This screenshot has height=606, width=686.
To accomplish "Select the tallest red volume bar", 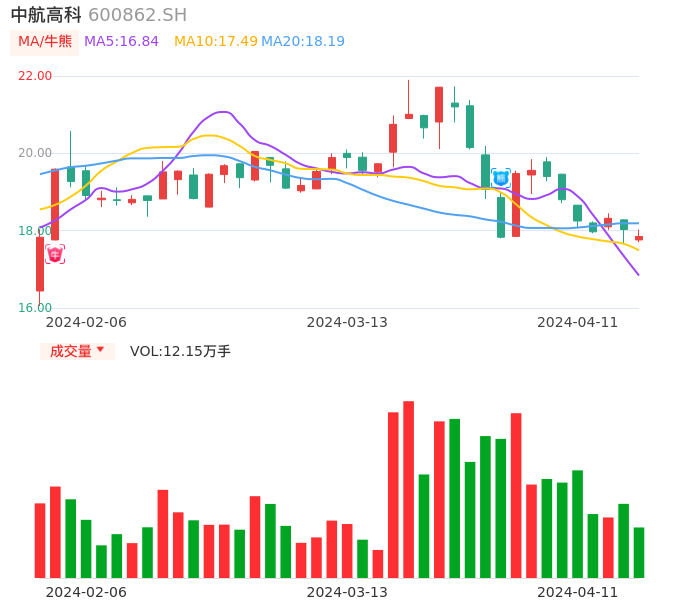I will point(408,489).
